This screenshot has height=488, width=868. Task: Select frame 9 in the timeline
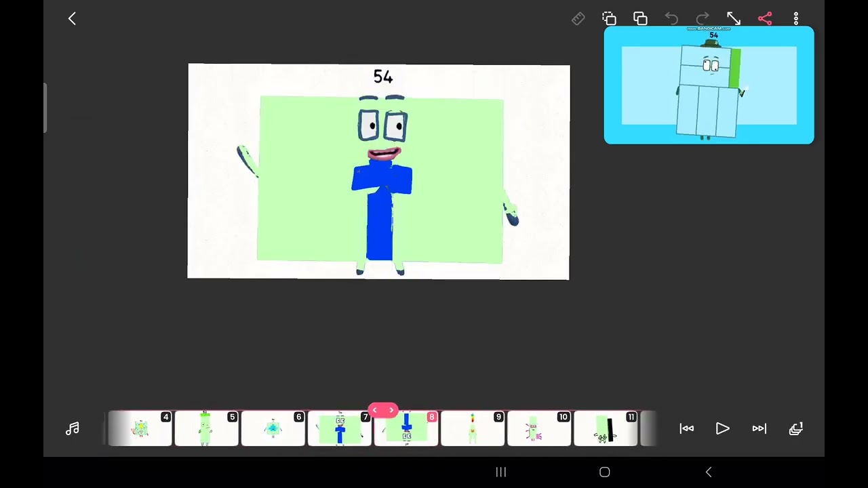coord(473,428)
